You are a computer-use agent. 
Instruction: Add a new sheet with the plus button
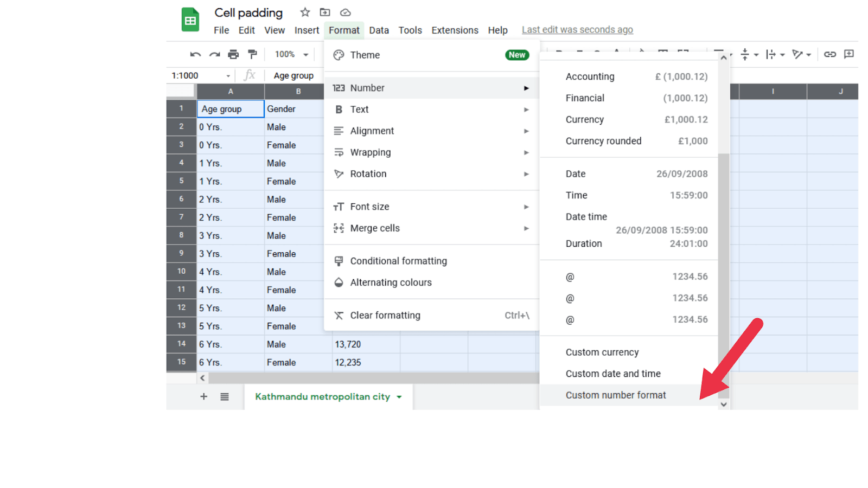tap(203, 396)
